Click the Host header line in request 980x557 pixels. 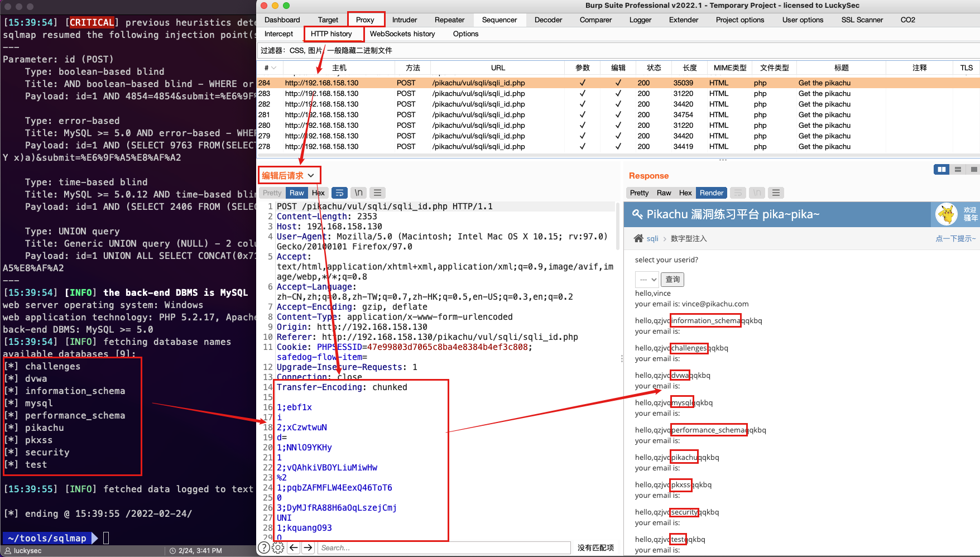click(x=329, y=227)
